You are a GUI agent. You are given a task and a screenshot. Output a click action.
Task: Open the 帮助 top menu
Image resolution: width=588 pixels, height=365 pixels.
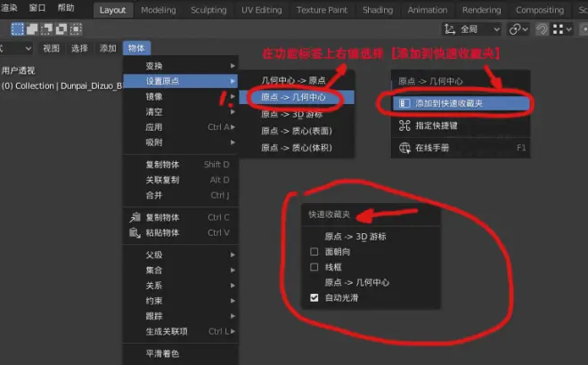tap(66, 8)
